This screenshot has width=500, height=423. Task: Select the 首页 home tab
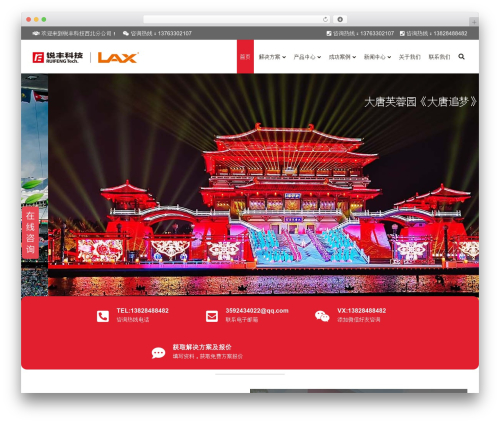(245, 57)
